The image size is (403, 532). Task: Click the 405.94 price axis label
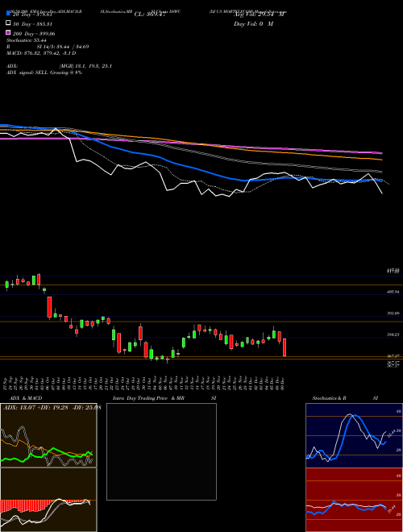click(393, 292)
